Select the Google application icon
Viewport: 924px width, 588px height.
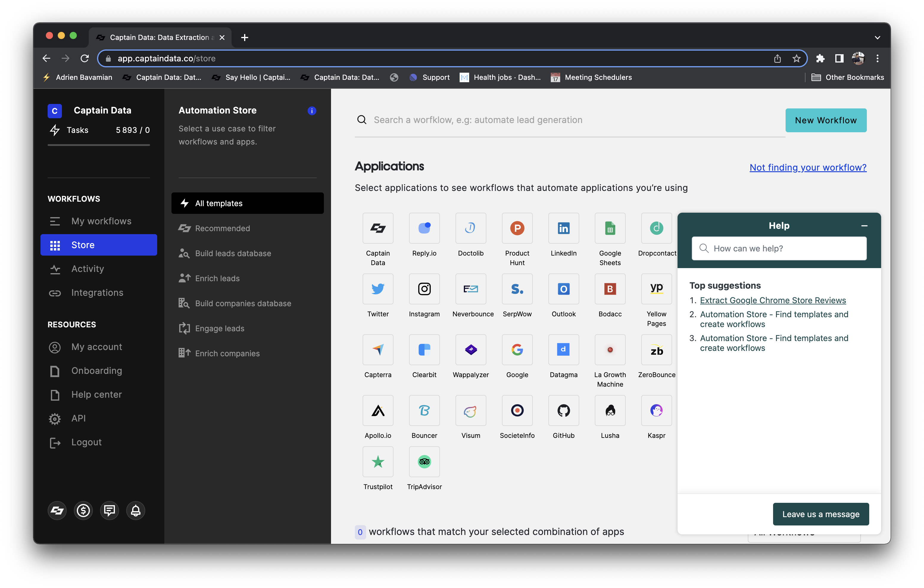pyautogui.click(x=517, y=349)
